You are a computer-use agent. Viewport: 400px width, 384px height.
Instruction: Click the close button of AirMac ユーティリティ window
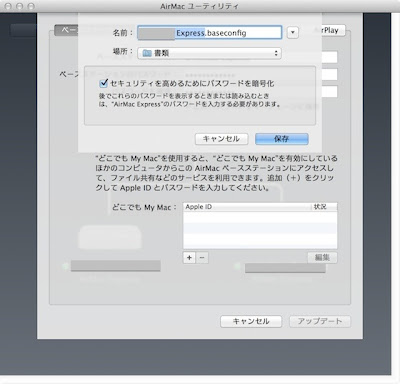tap(8, 6)
